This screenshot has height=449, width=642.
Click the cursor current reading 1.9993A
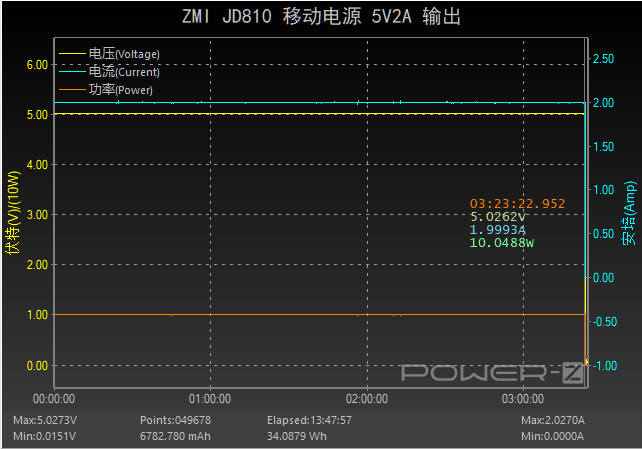(x=497, y=230)
